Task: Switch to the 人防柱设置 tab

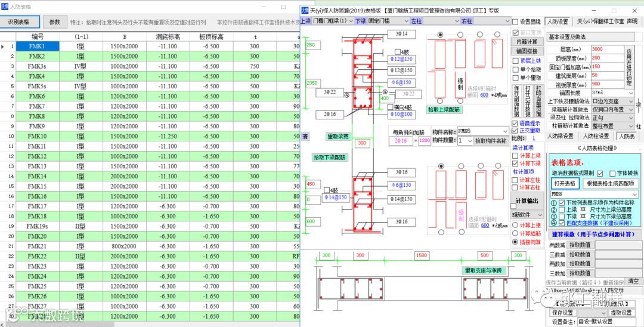Action: click(596, 137)
